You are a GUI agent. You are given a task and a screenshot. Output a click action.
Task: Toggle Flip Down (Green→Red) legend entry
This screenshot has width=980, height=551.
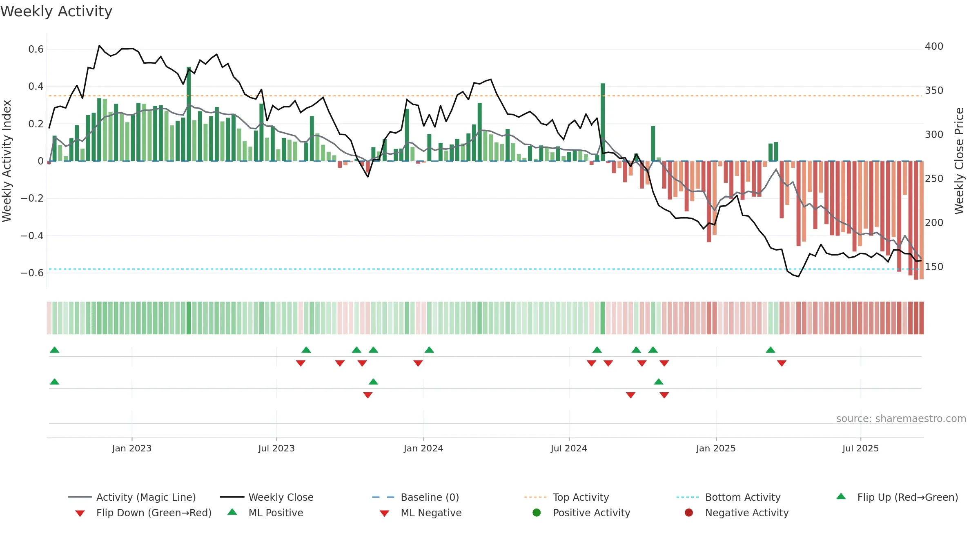[143, 513]
